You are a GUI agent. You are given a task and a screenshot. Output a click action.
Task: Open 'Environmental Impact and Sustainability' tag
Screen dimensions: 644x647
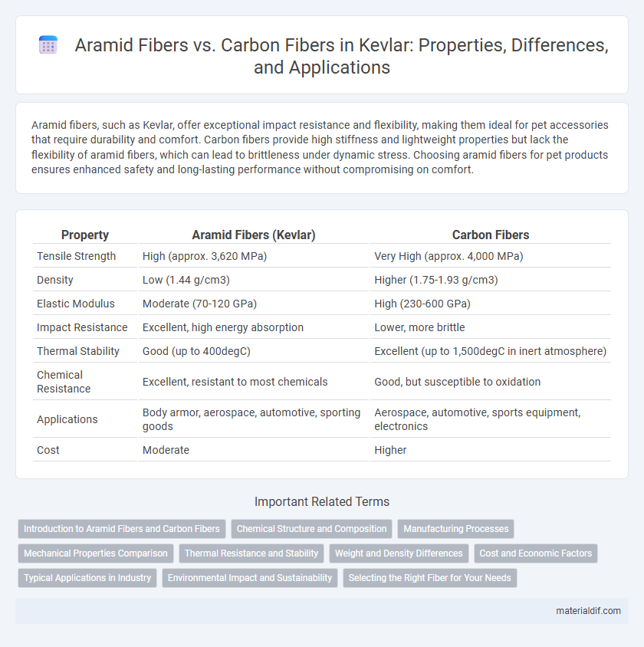point(250,578)
